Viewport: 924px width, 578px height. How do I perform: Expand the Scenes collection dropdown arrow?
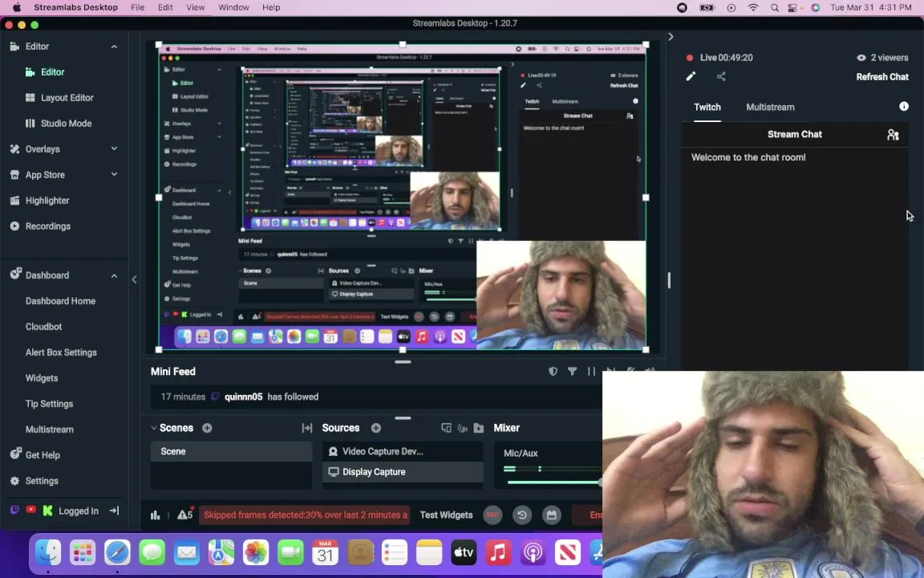click(x=154, y=428)
